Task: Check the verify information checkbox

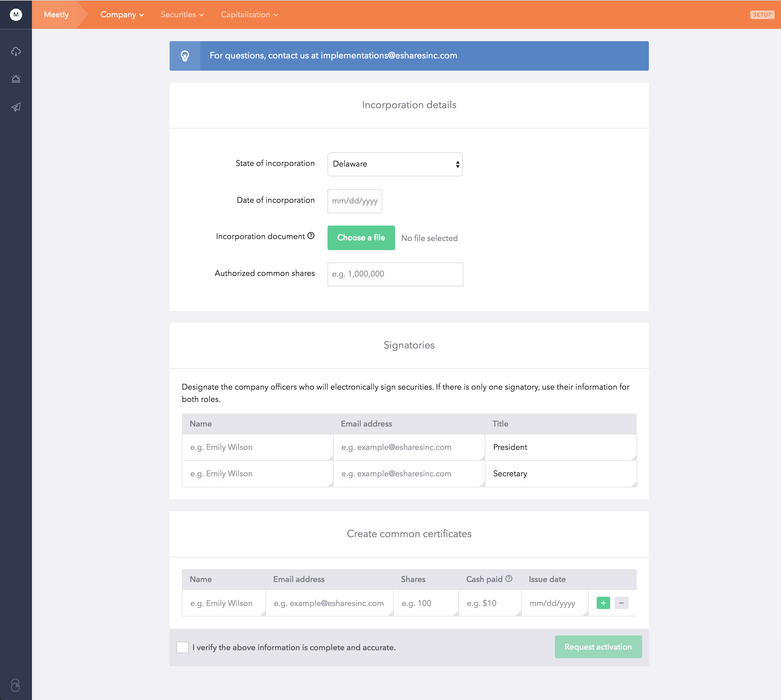Action: pos(183,647)
